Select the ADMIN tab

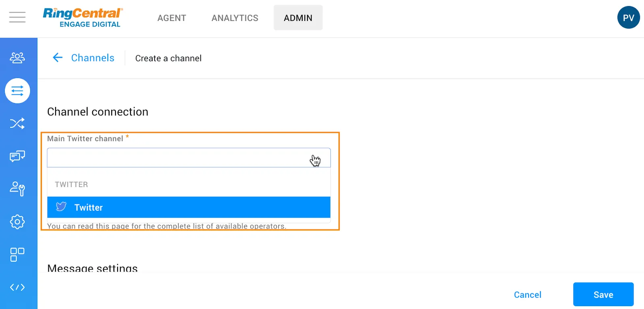298,18
